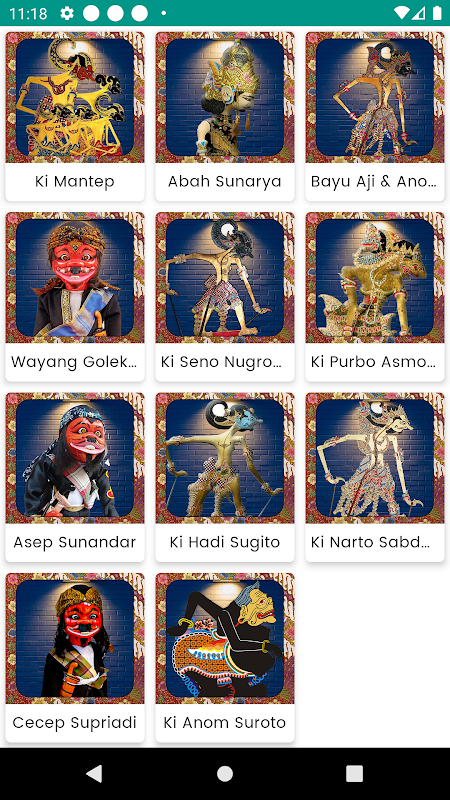Select the Ki Anom Suroto title text

pos(225,722)
